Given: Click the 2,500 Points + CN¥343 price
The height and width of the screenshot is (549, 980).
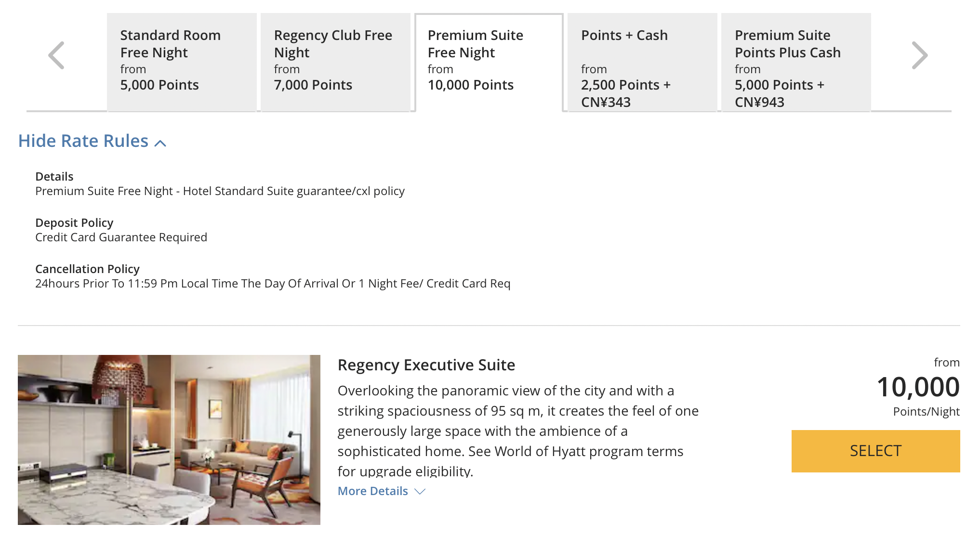Looking at the screenshot, I should 626,93.
